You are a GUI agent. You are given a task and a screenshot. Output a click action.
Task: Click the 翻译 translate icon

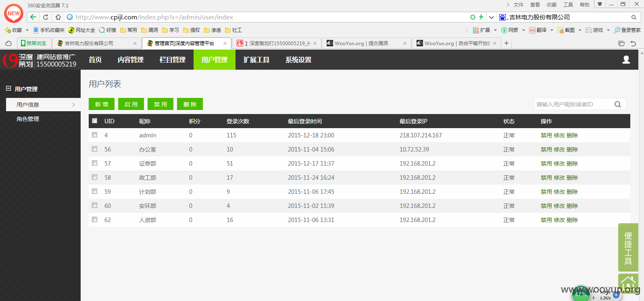[532, 30]
